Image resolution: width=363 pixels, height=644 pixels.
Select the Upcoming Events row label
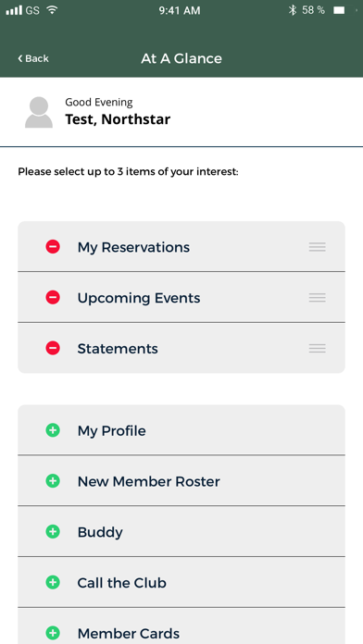point(139,298)
